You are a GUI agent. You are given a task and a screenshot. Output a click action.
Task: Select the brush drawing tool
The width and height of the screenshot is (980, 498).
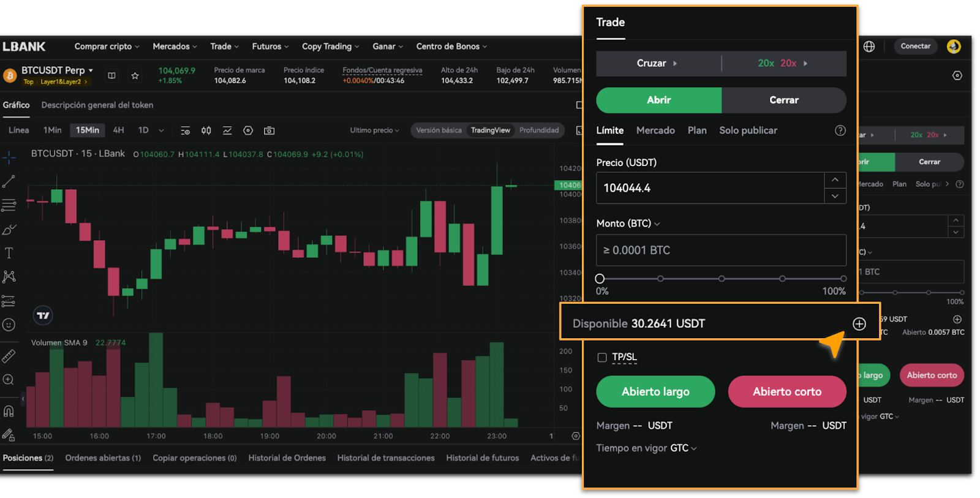pyautogui.click(x=9, y=230)
